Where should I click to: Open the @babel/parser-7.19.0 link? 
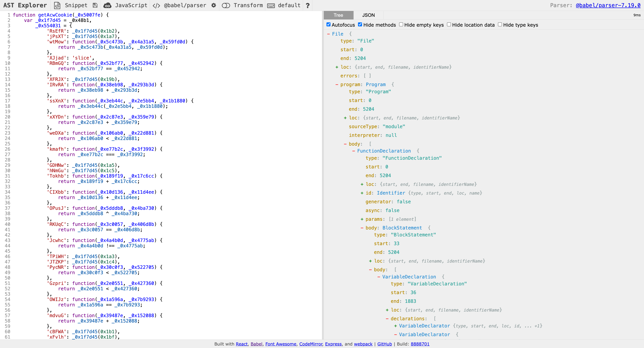click(x=608, y=5)
